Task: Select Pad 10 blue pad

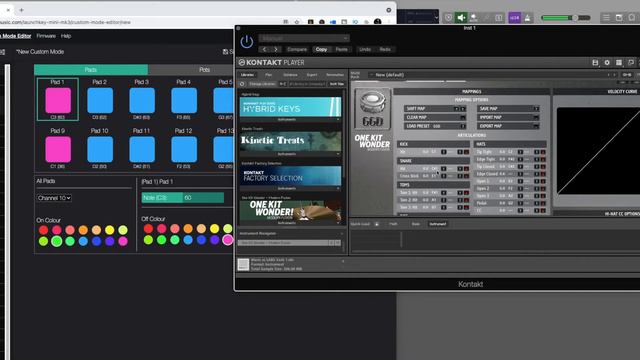Action: point(100,149)
